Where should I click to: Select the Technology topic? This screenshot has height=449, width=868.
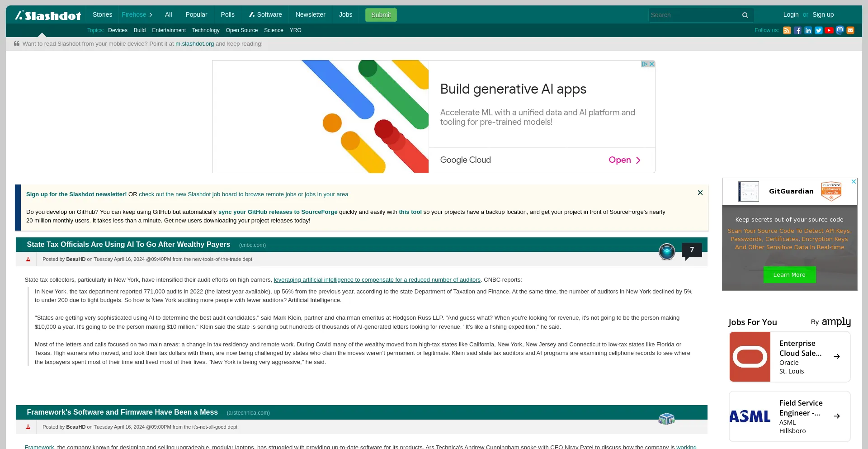[206, 30]
